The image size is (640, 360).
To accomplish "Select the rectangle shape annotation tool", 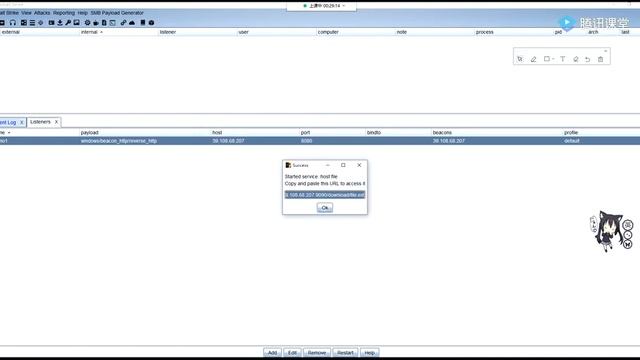I will click(x=547, y=59).
